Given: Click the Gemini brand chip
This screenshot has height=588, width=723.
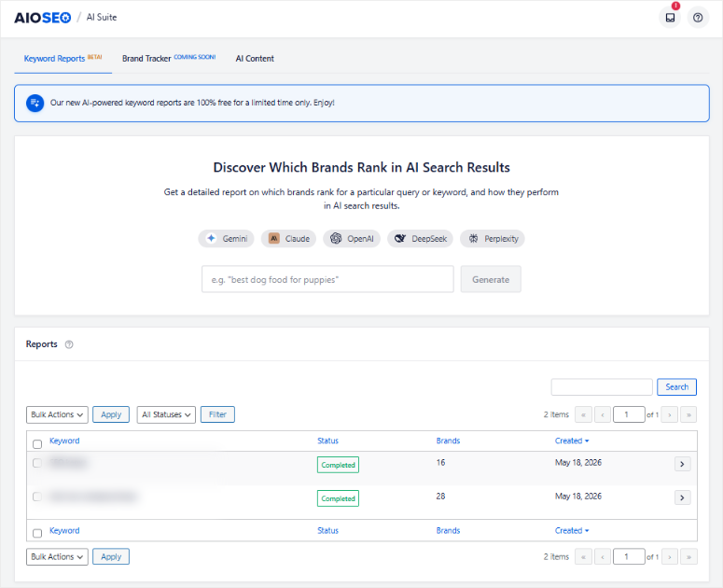Looking at the screenshot, I should [x=227, y=238].
